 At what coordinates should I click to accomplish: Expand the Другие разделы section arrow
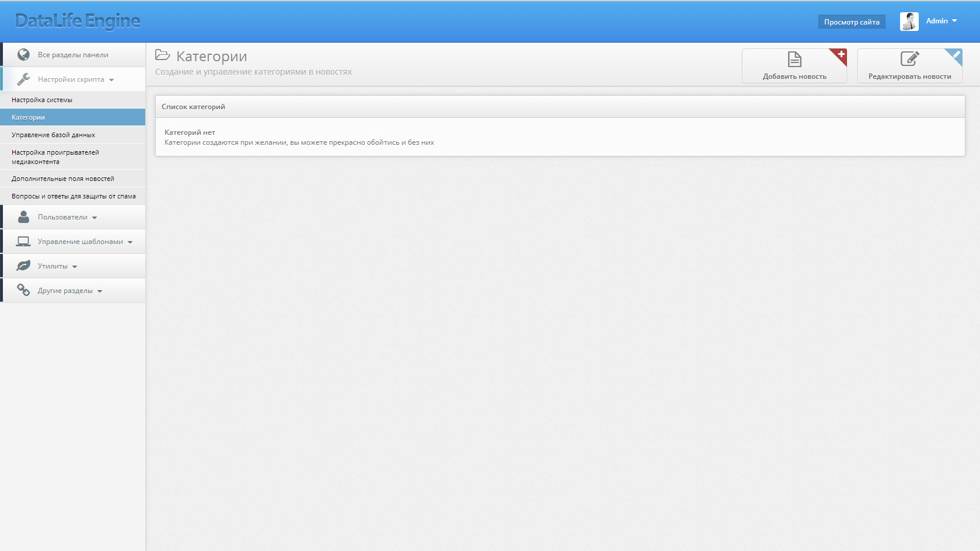(100, 291)
